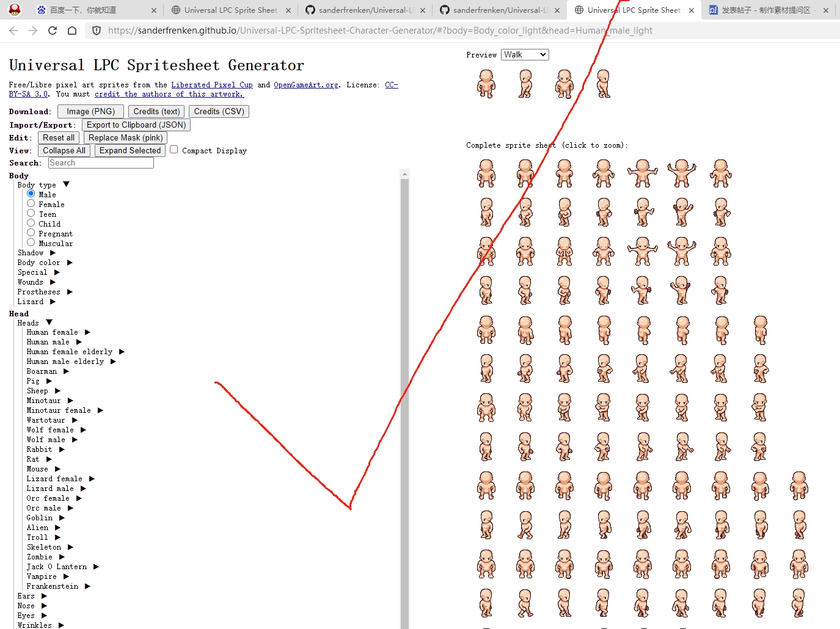Reload the current page
This screenshot has height=629, width=840.
point(53,31)
